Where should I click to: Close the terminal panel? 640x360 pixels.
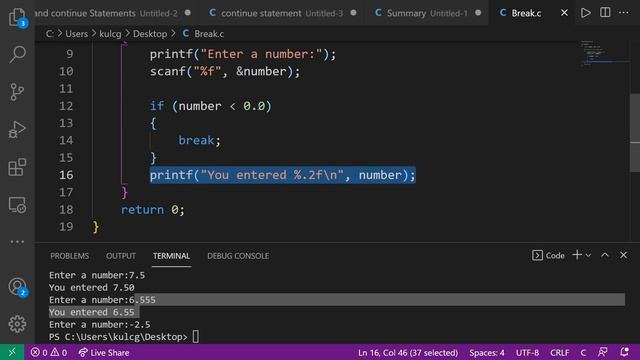tap(623, 255)
